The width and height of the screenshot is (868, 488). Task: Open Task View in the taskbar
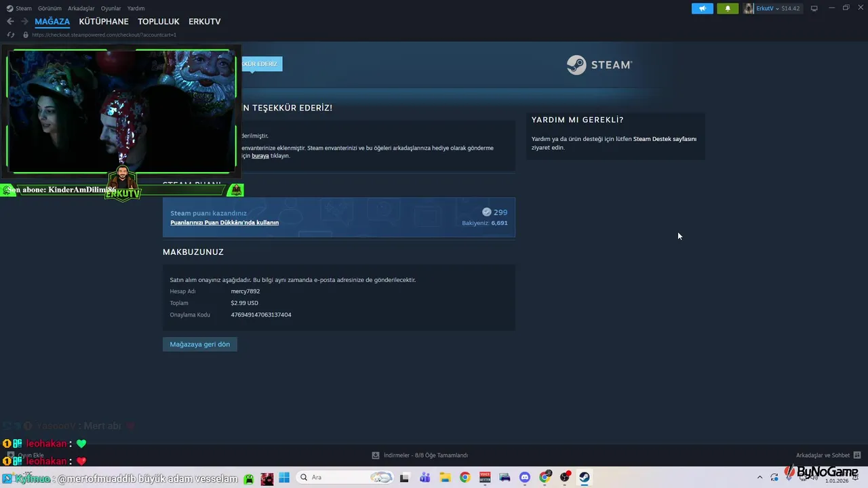coord(404,477)
